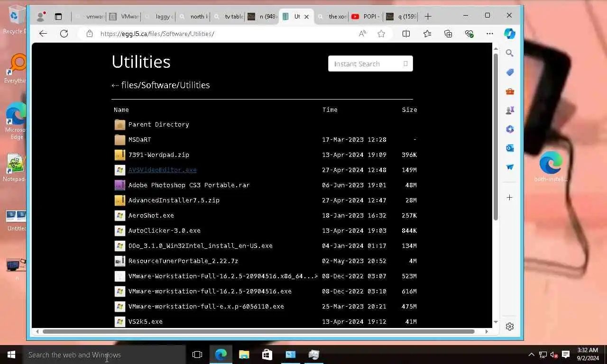Focus the Instant Search field

click(370, 64)
